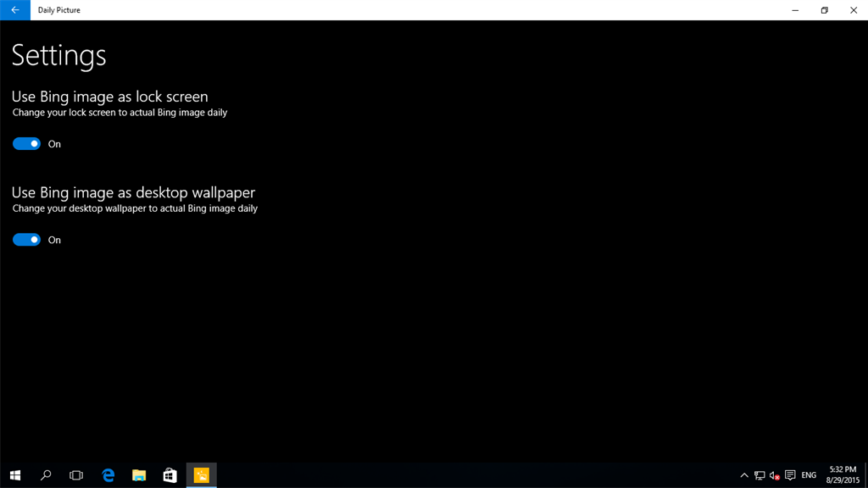Screen dimensions: 868x488
Task: Click the On label beside lock screen toggle
Action: pos(54,143)
